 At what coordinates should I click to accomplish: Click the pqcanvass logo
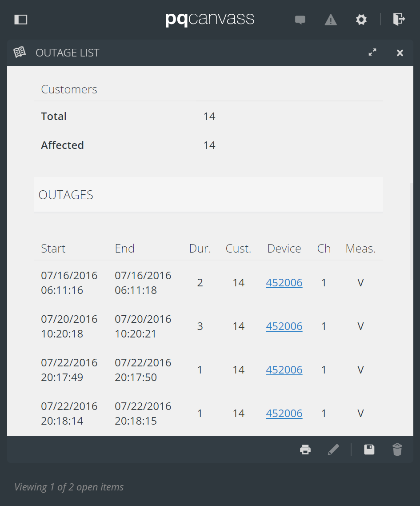coord(209,20)
